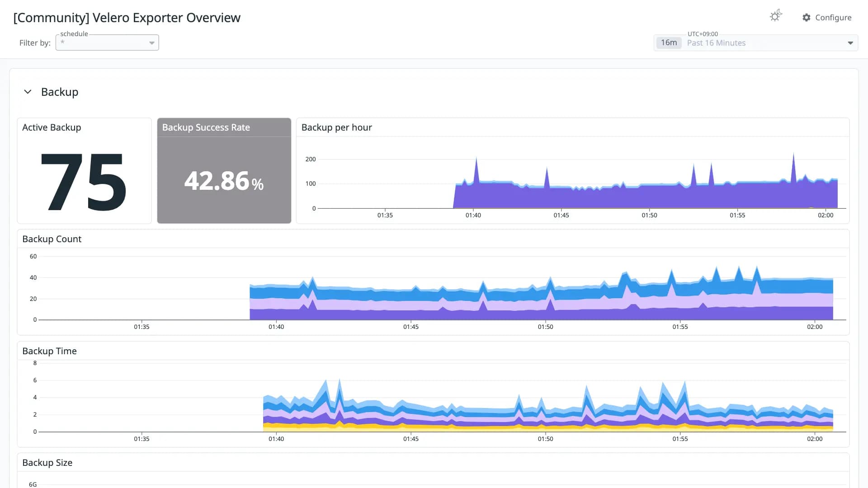868x488 pixels.
Task: Click the 60 axis label on Backup Count
Action: click(33, 256)
